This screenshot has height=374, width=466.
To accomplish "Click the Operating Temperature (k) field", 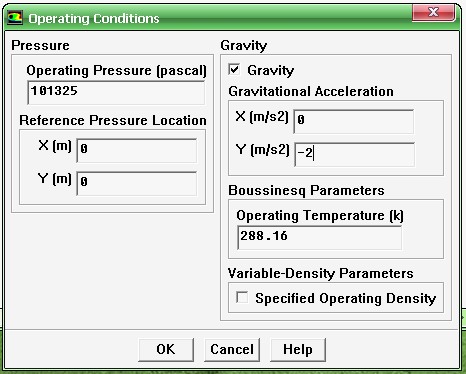I will pyautogui.click(x=319, y=237).
